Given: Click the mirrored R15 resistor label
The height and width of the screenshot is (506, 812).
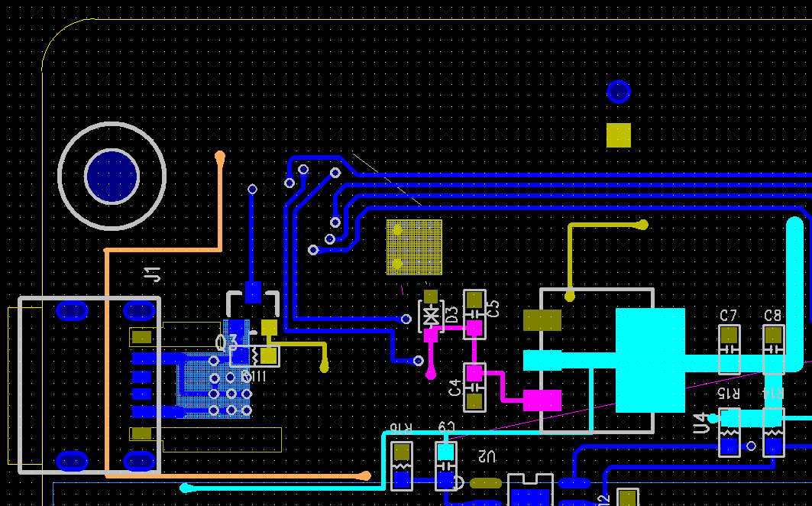Looking at the screenshot, I should click(729, 393).
